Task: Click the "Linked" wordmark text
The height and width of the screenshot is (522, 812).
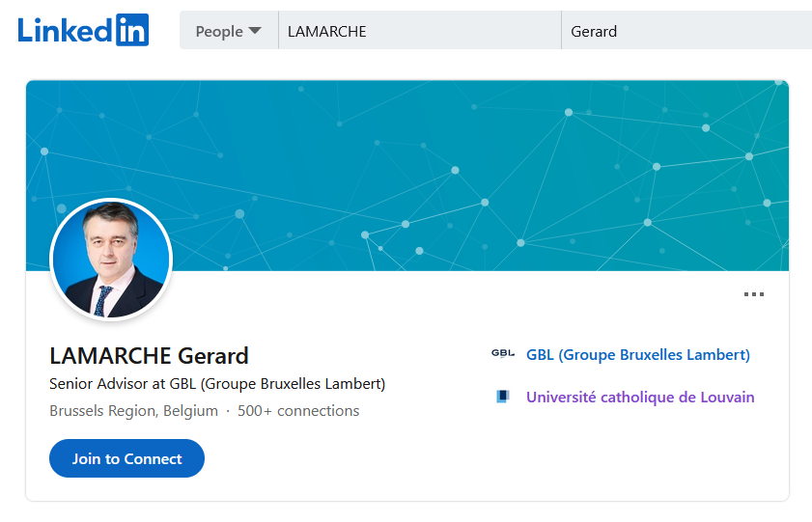Action: tap(65, 30)
